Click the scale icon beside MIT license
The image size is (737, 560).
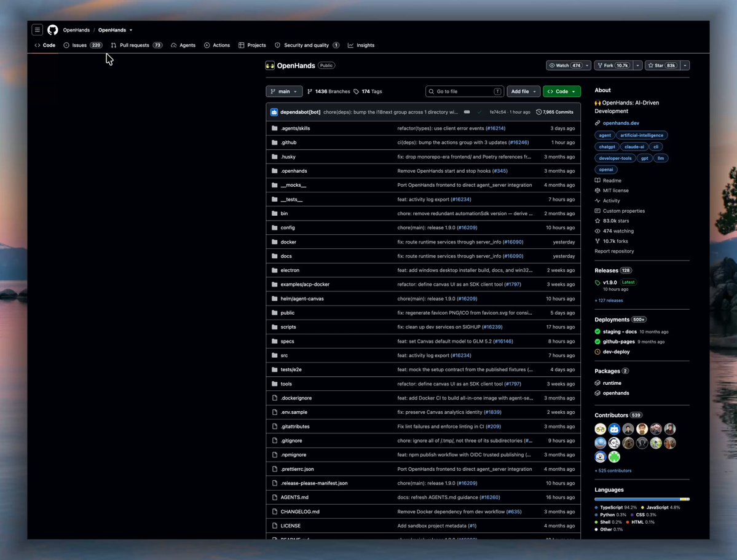pyautogui.click(x=597, y=191)
